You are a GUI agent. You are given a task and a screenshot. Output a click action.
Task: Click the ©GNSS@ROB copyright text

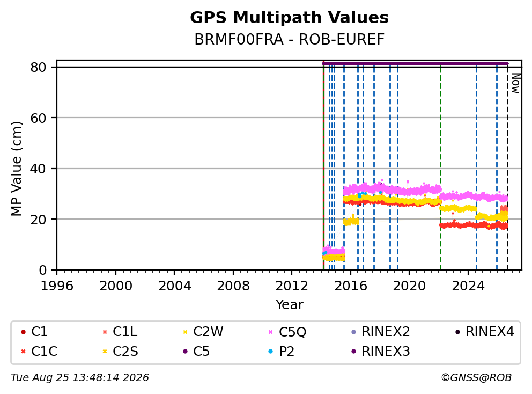[476, 377]
